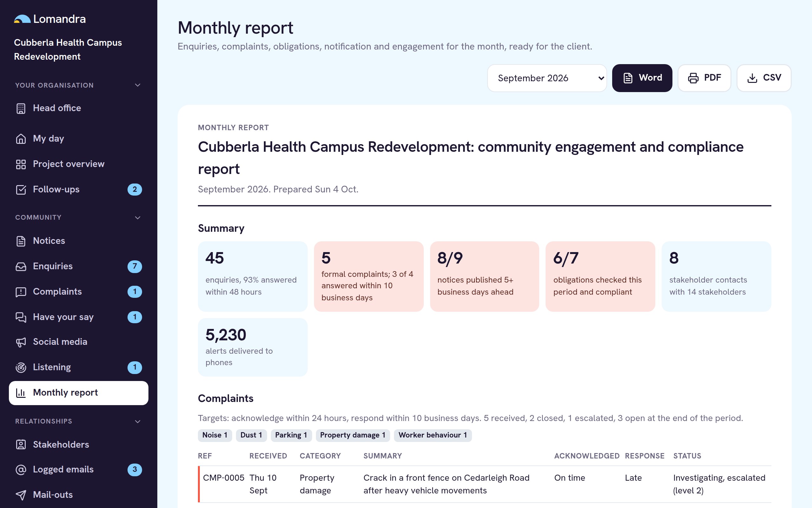This screenshot has height=508, width=812.
Task: Click the 8/9 notices published card
Action: coord(485,276)
